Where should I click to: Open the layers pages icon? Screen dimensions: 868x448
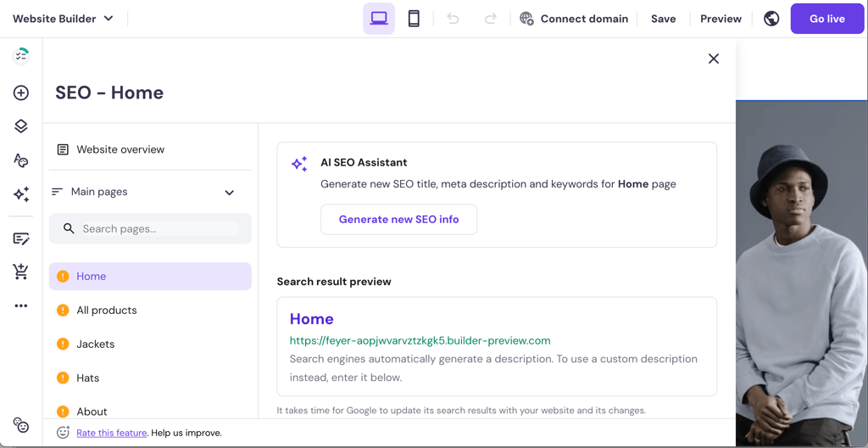click(x=21, y=126)
